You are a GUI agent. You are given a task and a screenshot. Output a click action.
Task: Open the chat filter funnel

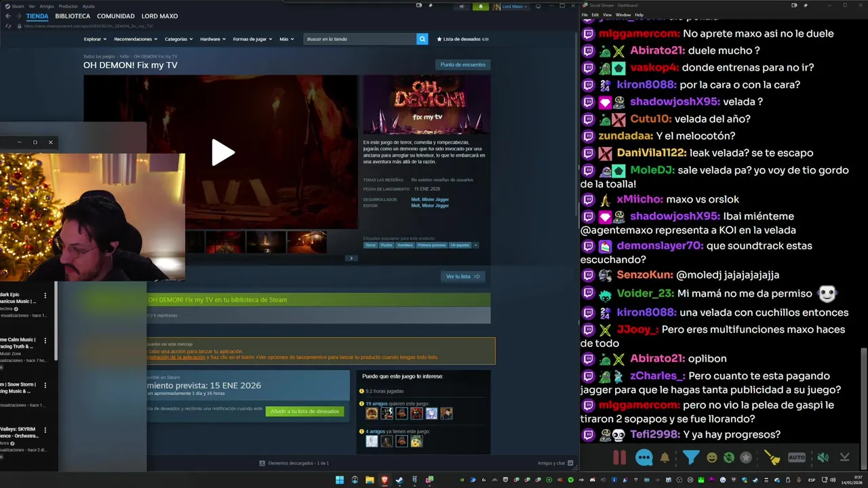(690, 457)
